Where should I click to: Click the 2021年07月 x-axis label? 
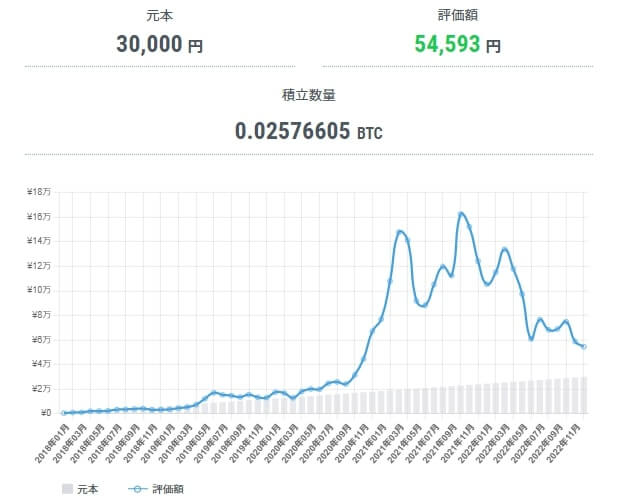click(422, 444)
